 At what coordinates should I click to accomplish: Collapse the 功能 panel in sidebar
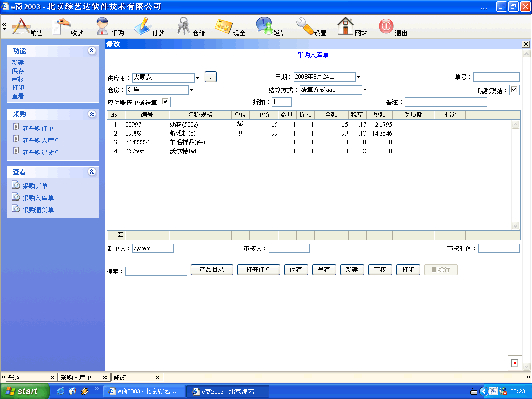point(92,51)
